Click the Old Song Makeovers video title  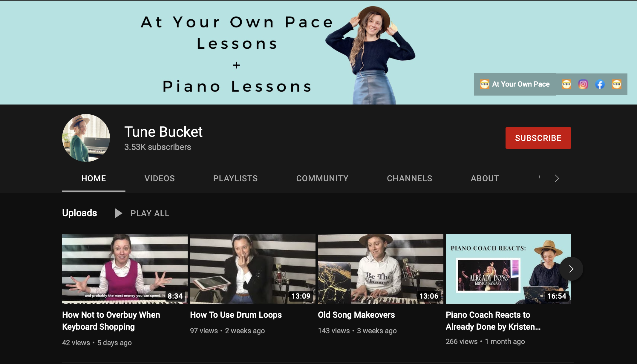click(x=356, y=315)
